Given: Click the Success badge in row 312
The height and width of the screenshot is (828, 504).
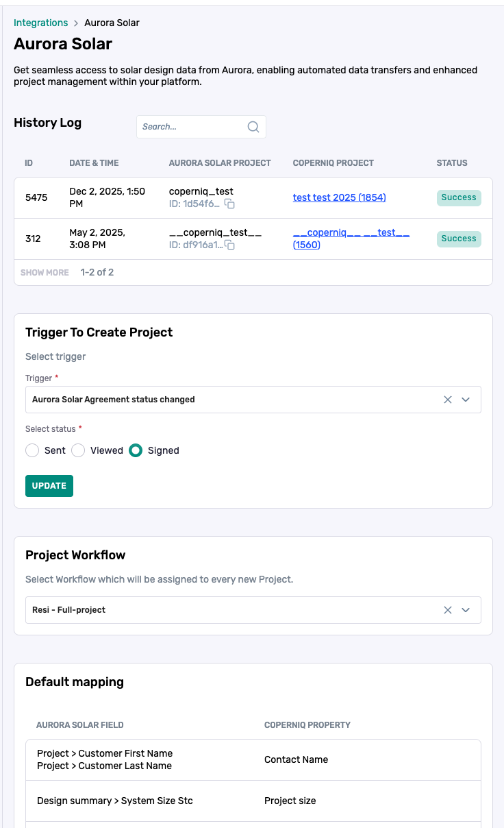Looking at the screenshot, I should (x=459, y=239).
